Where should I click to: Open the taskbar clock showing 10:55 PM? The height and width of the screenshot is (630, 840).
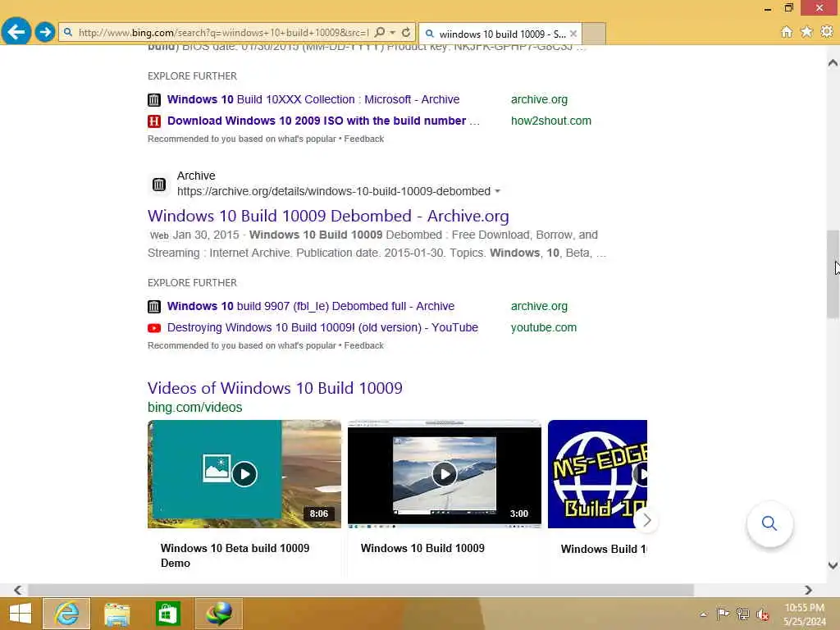coord(804,614)
